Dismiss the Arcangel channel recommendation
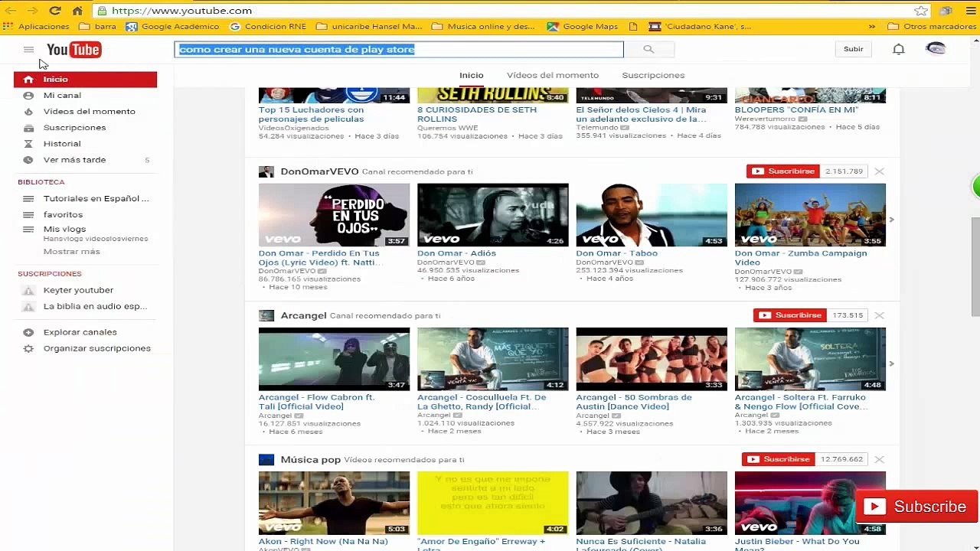980x551 pixels. point(879,315)
